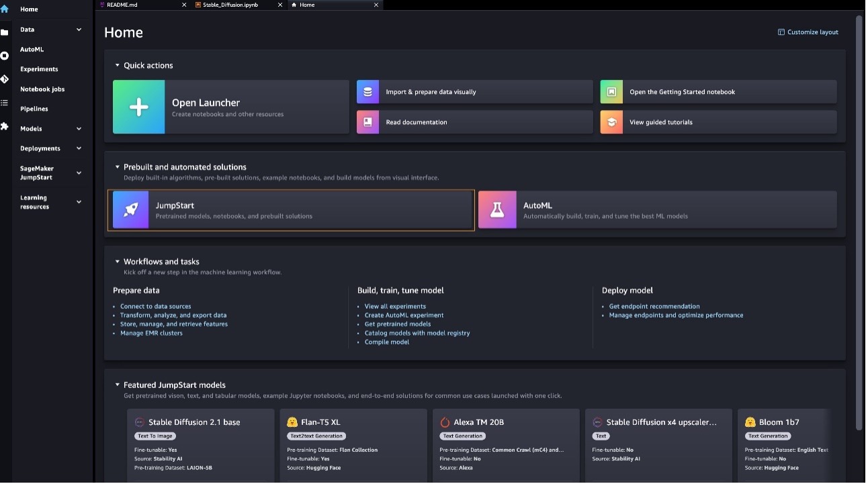Close the Stable_Diffusion.ipynb tab
The height and width of the screenshot is (486, 868).
click(x=280, y=5)
